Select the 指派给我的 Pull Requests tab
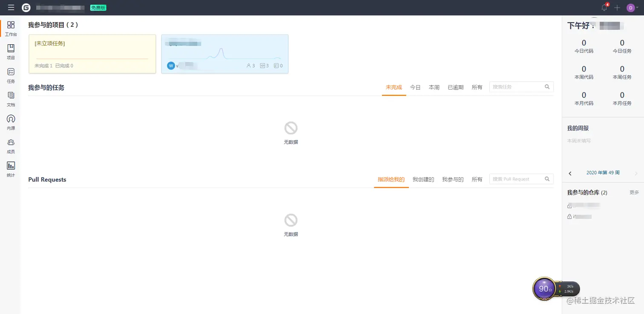Image resolution: width=644 pixels, height=314 pixels. click(391, 180)
